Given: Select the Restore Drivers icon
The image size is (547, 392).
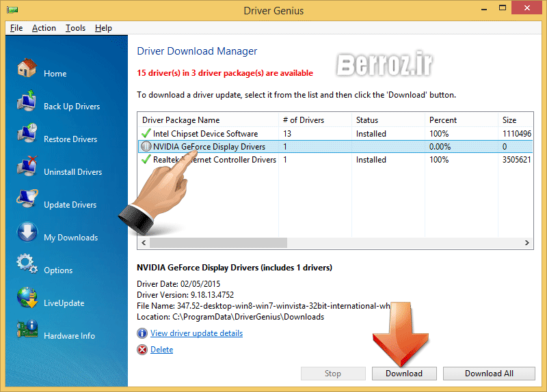Looking at the screenshot, I should click(27, 135).
